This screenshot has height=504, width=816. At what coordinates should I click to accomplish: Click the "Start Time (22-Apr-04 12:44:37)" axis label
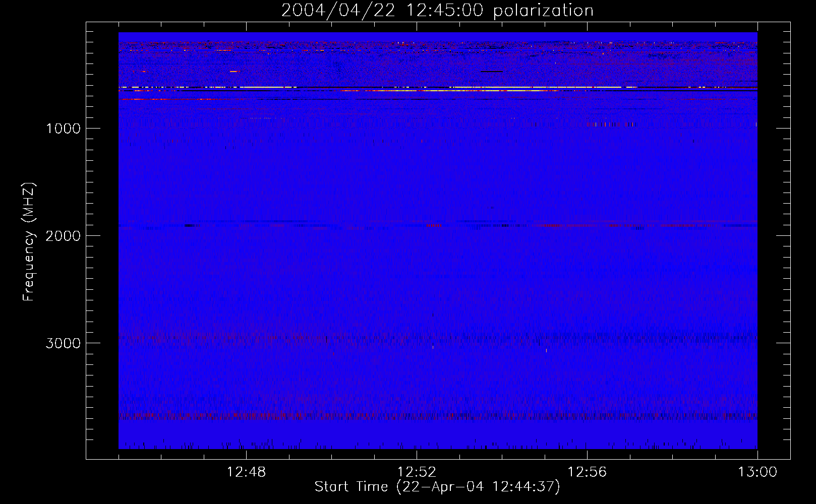(x=437, y=487)
